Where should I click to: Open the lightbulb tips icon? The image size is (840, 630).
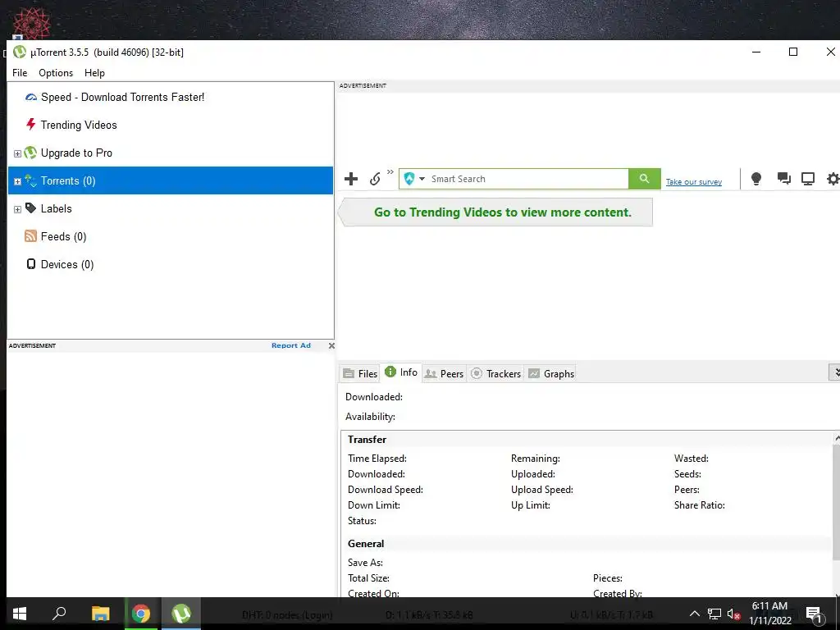756,179
